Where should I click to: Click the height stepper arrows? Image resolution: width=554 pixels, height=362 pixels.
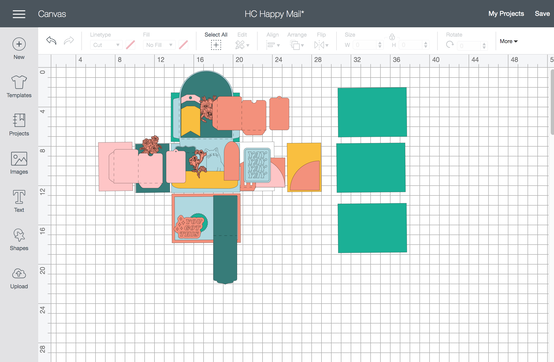coord(426,45)
